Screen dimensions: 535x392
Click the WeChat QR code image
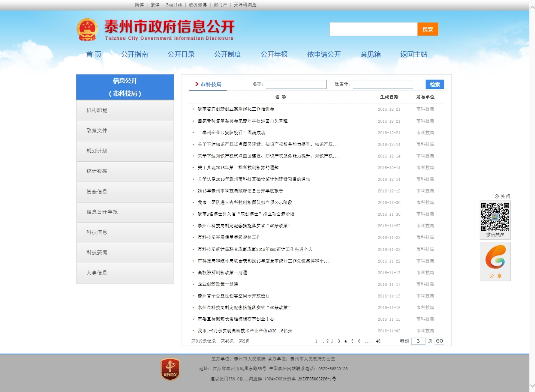[495, 217]
